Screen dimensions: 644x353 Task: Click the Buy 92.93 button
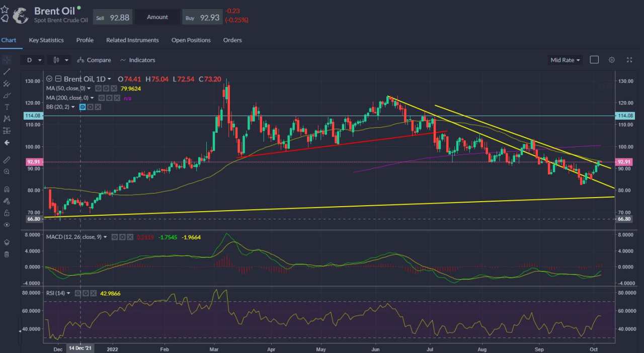(202, 17)
